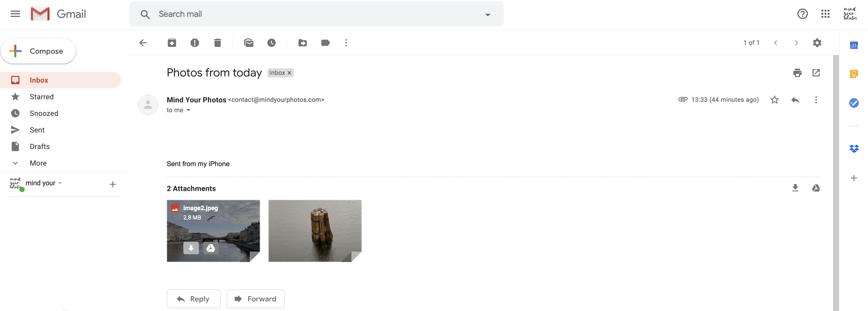Open the print view of this email
868x311 pixels.
coord(797,73)
